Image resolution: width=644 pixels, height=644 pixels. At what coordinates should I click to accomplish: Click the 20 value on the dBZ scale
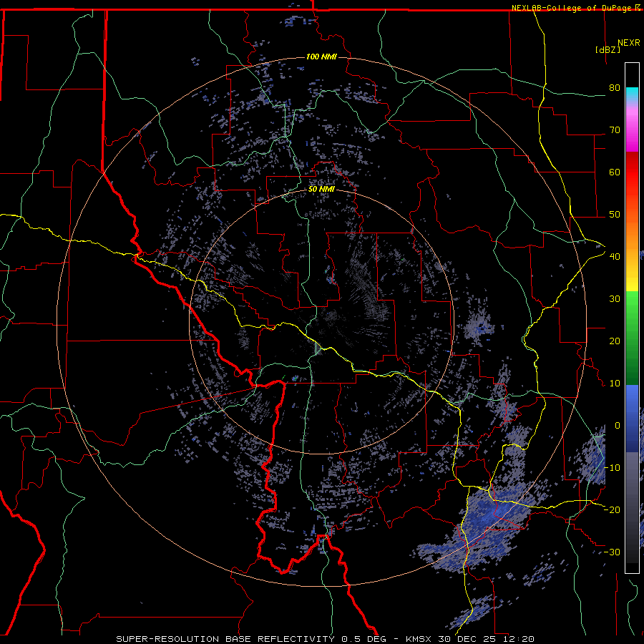(x=615, y=341)
